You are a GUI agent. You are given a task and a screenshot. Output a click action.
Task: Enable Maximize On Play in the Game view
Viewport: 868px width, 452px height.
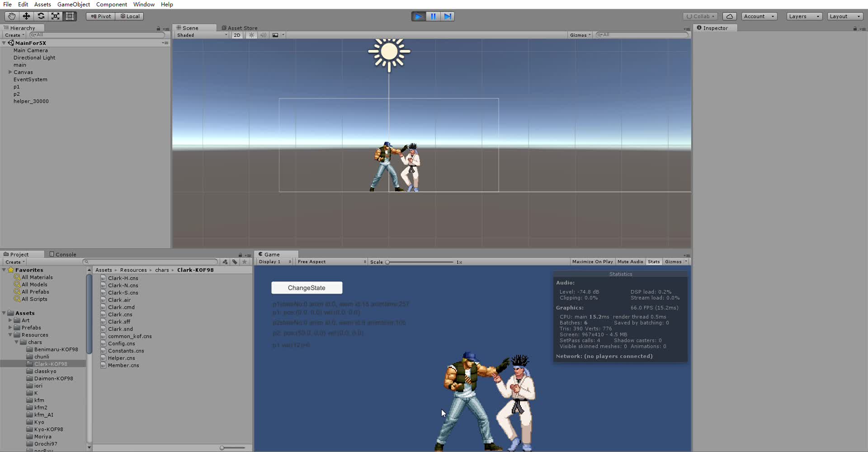[592, 261]
